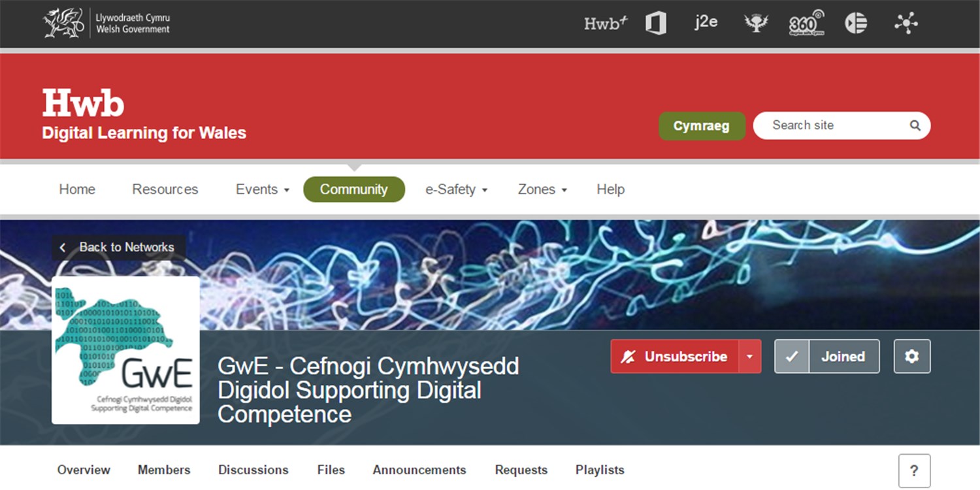Open network settings gear icon

coord(911,357)
